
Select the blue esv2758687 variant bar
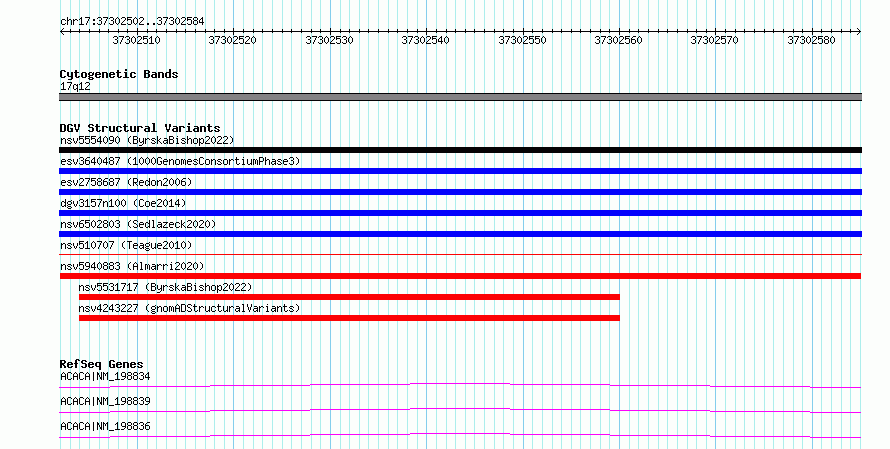tap(460, 192)
